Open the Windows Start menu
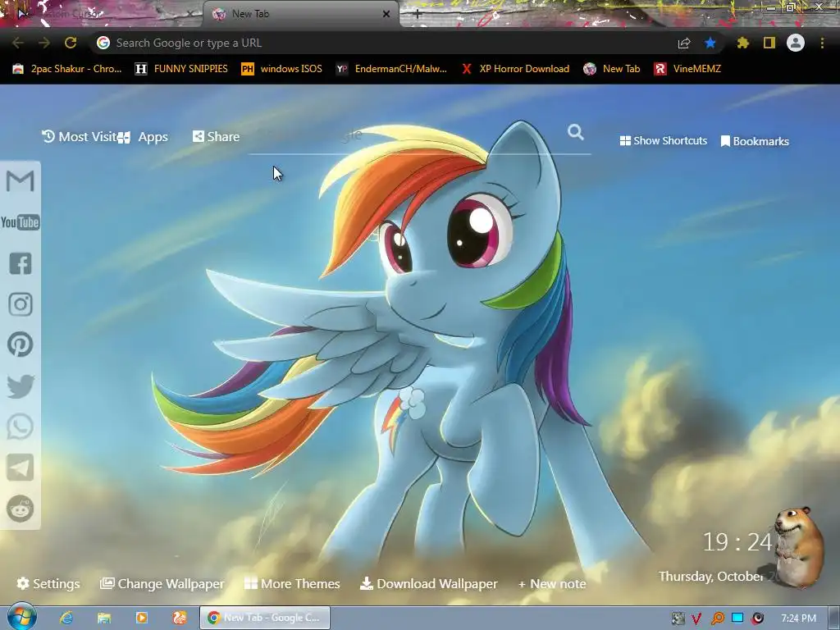 click(x=22, y=617)
